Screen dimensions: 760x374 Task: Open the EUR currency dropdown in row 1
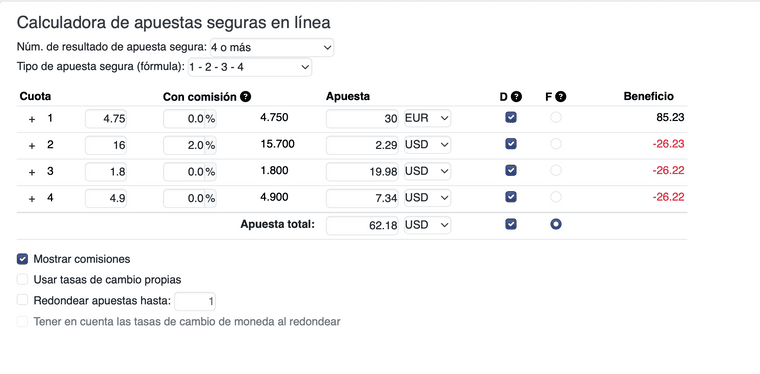[x=428, y=118]
